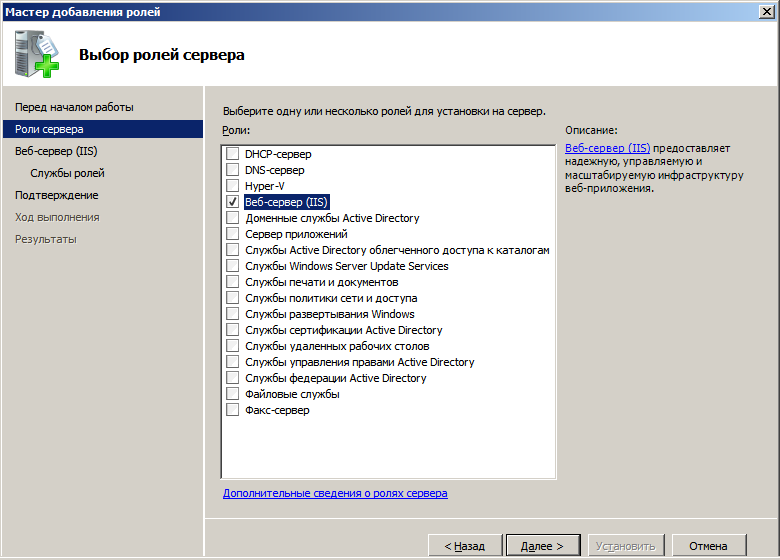Open Службы ролей sidebar step
The width and height of the screenshot is (780, 560).
tap(67, 173)
